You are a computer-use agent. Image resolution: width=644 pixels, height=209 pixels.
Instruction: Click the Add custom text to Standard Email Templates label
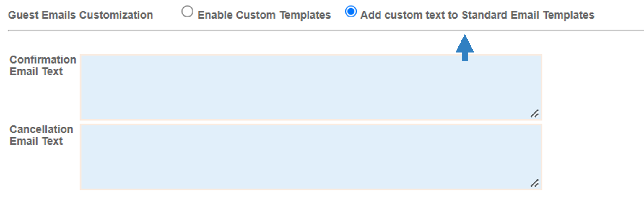point(477,15)
